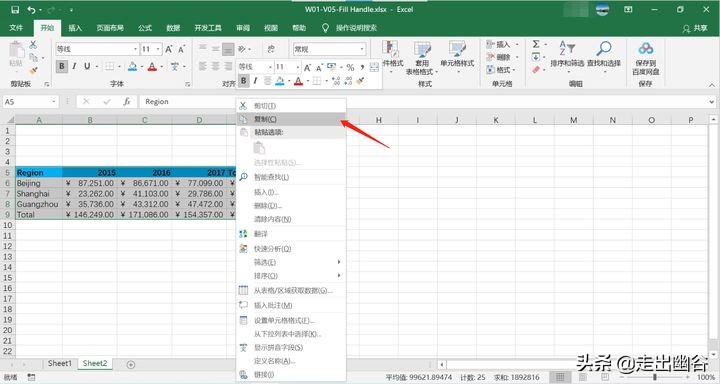Viewport: 720px width, 384px height.
Task: Open Conditional Formatting (条件格式)
Action: [x=392, y=58]
